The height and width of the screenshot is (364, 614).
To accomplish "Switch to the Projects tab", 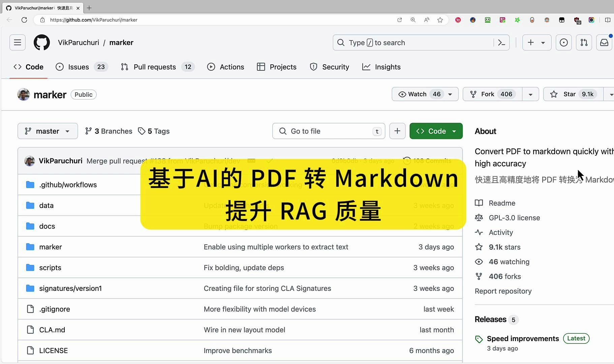I will pos(277,67).
